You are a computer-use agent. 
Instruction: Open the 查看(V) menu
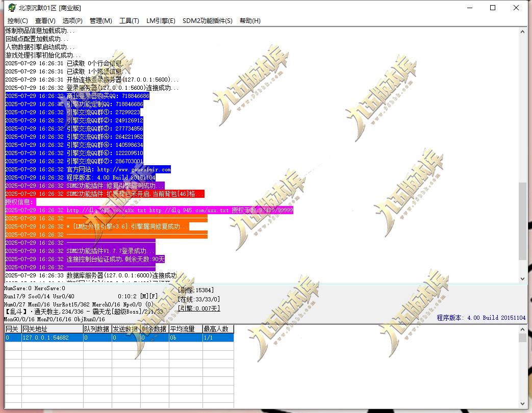[45, 21]
